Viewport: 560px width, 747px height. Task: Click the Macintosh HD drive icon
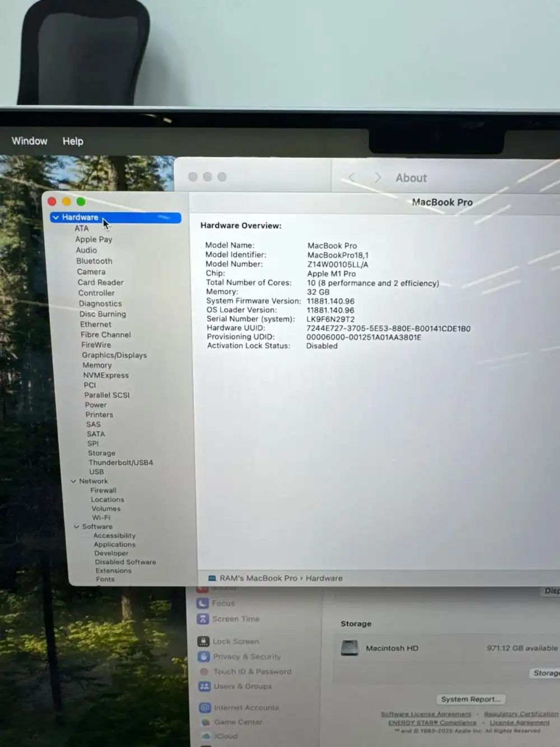(x=350, y=648)
